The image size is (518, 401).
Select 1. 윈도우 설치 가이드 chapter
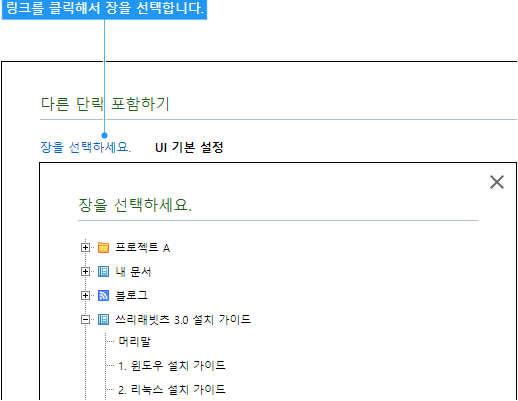(172, 366)
